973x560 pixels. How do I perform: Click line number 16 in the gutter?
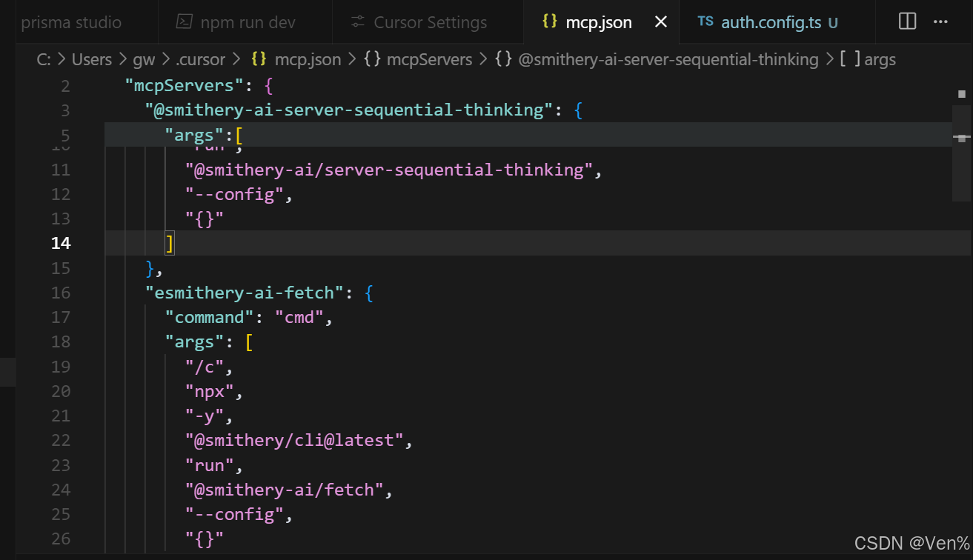click(61, 293)
